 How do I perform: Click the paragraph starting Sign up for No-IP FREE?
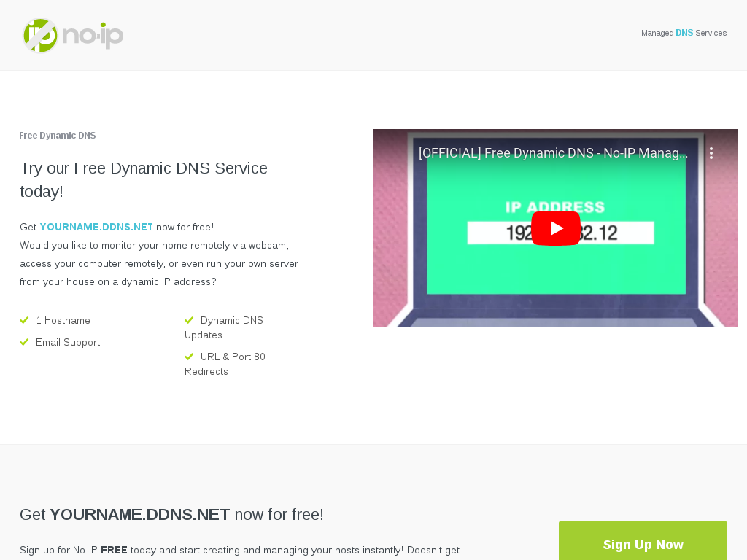239,551
